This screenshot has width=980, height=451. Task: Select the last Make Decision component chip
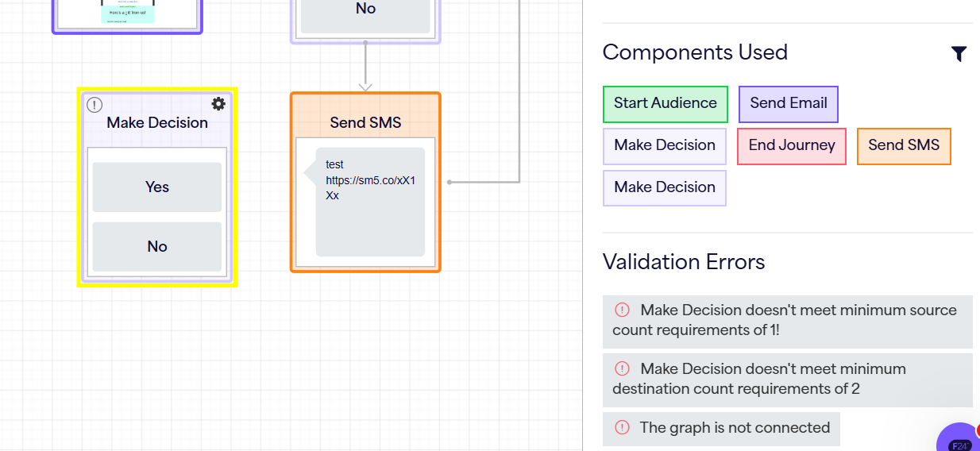click(x=664, y=187)
